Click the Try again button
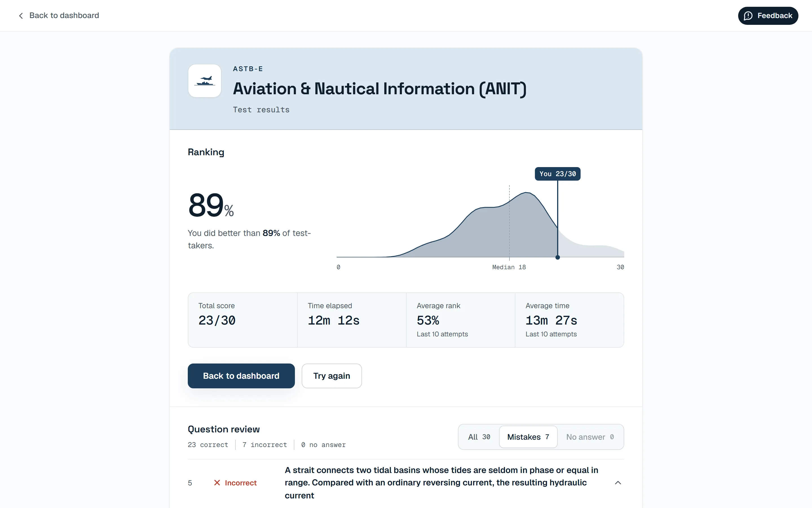Screen dimensions: 812x508 click(x=332, y=376)
